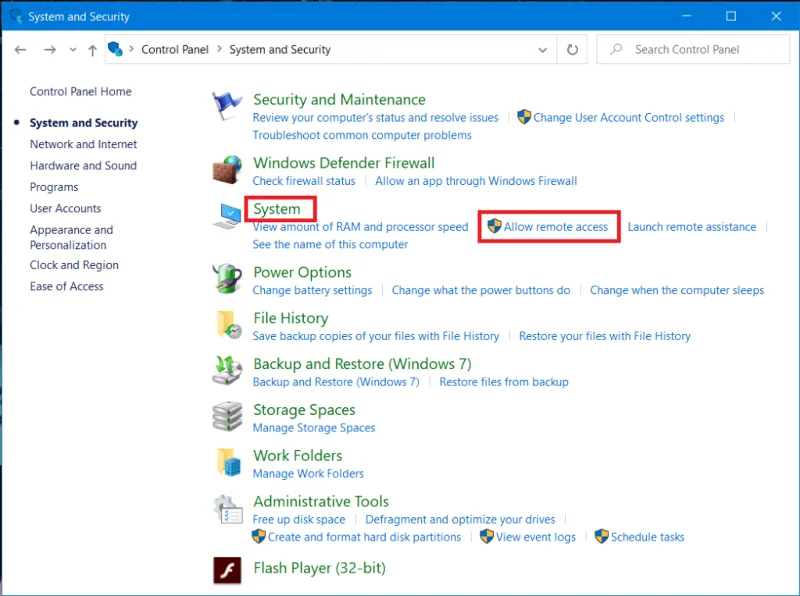The image size is (800, 596).
Task: Click Check firewall status link
Action: click(304, 181)
